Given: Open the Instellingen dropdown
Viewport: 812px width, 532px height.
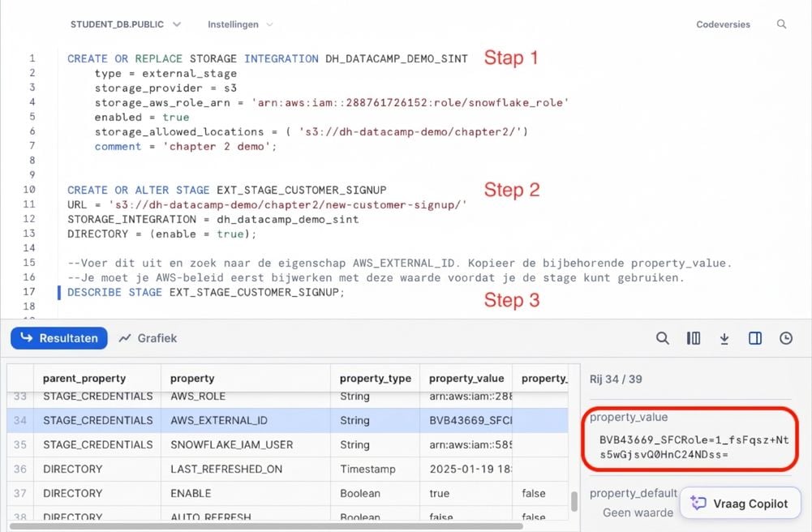Looking at the screenshot, I should 240,24.
